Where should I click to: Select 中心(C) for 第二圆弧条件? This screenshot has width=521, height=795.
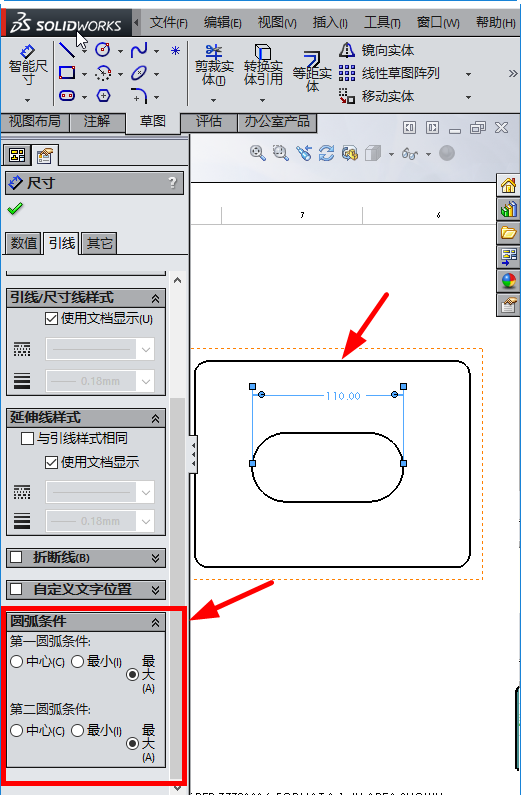16,731
